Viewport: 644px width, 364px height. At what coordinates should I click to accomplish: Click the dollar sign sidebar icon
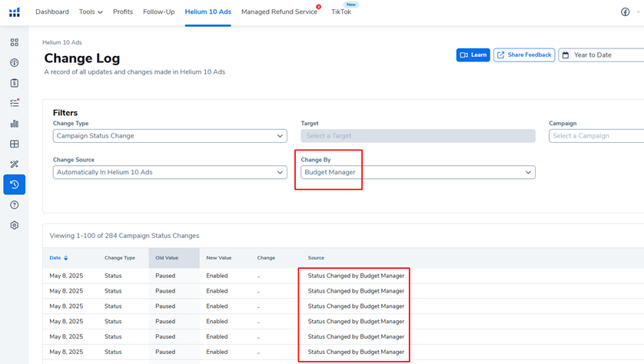pos(14,83)
